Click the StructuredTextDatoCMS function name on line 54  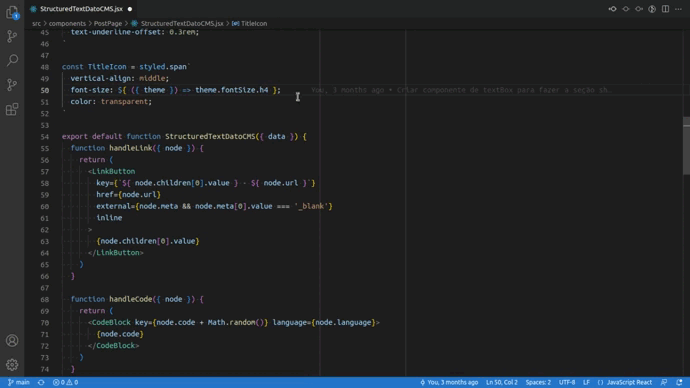(x=210, y=136)
